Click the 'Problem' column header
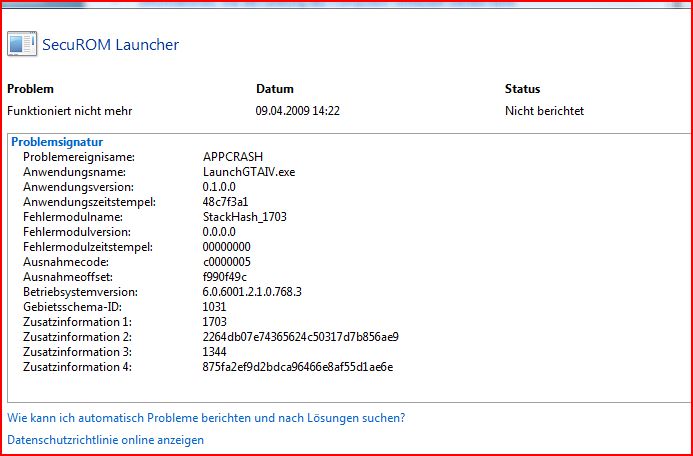This screenshot has width=693, height=456. 30,89
